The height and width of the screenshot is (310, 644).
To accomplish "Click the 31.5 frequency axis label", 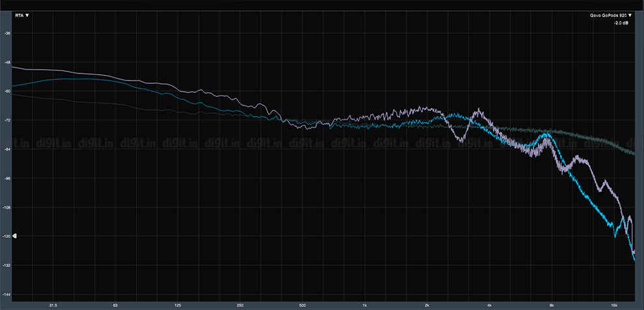I will [53, 305].
